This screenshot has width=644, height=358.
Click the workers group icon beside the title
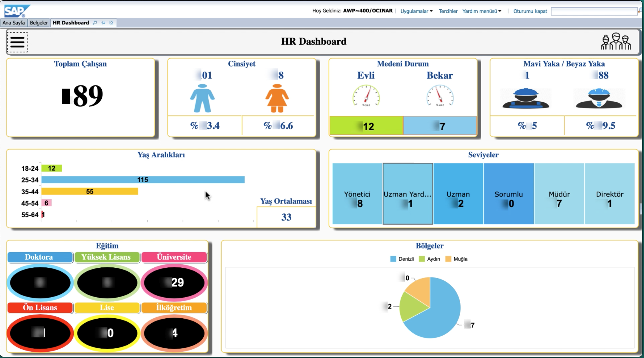click(x=616, y=42)
